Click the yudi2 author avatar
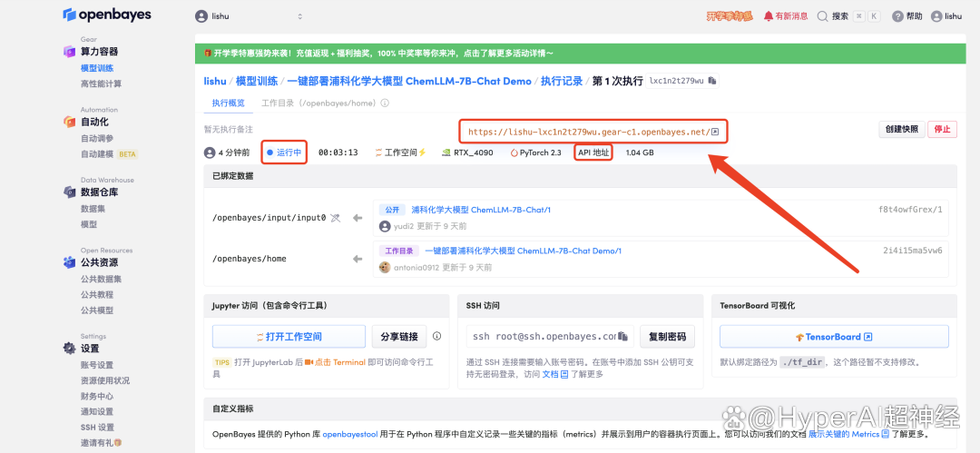Screen dimensions: 980x453 point(385,226)
